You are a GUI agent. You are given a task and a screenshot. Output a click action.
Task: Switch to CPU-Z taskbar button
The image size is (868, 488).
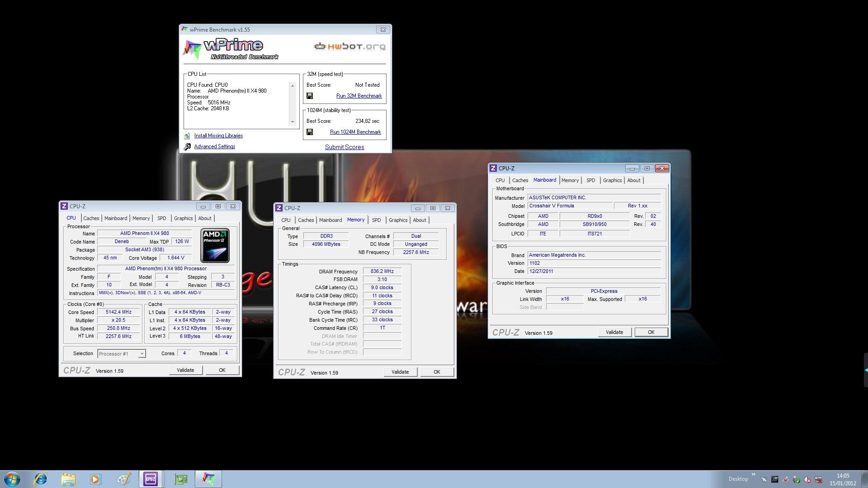point(151,479)
